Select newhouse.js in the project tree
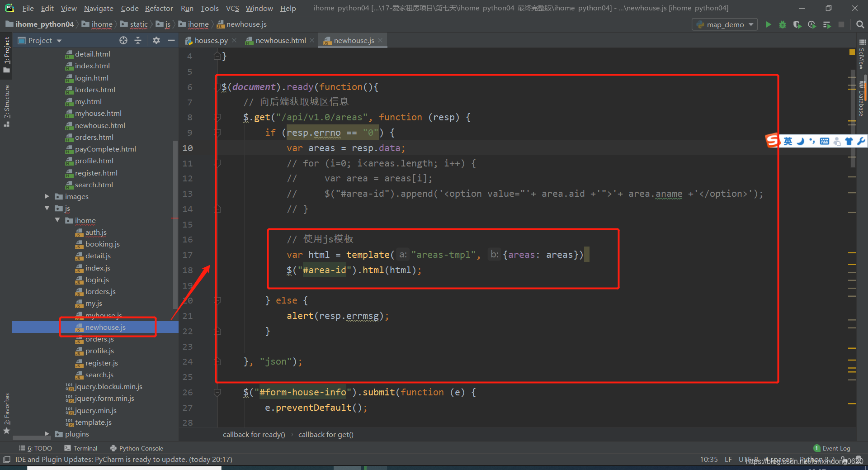 pyautogui.click(x=105, y=327)
